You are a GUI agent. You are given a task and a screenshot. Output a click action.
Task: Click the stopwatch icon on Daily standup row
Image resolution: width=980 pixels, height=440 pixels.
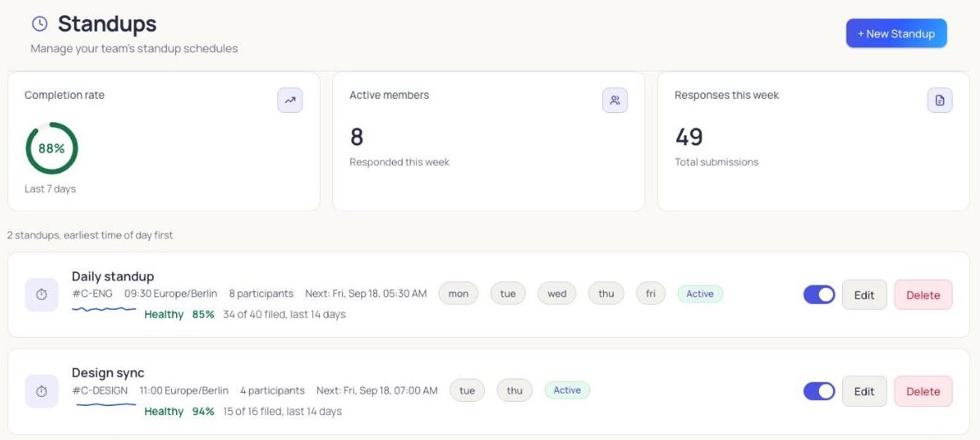coord(42,295)
